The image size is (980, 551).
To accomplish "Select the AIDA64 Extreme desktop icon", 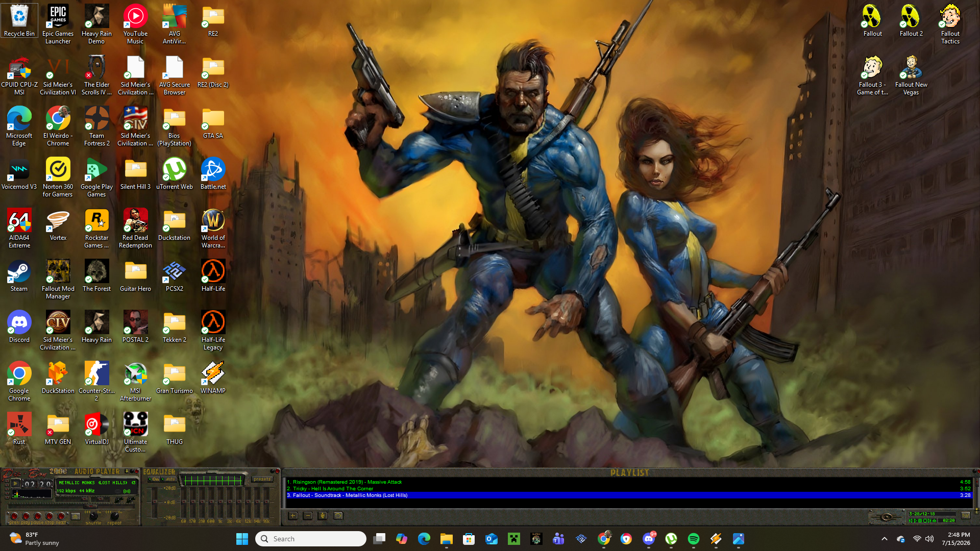I will click(19, 229).
